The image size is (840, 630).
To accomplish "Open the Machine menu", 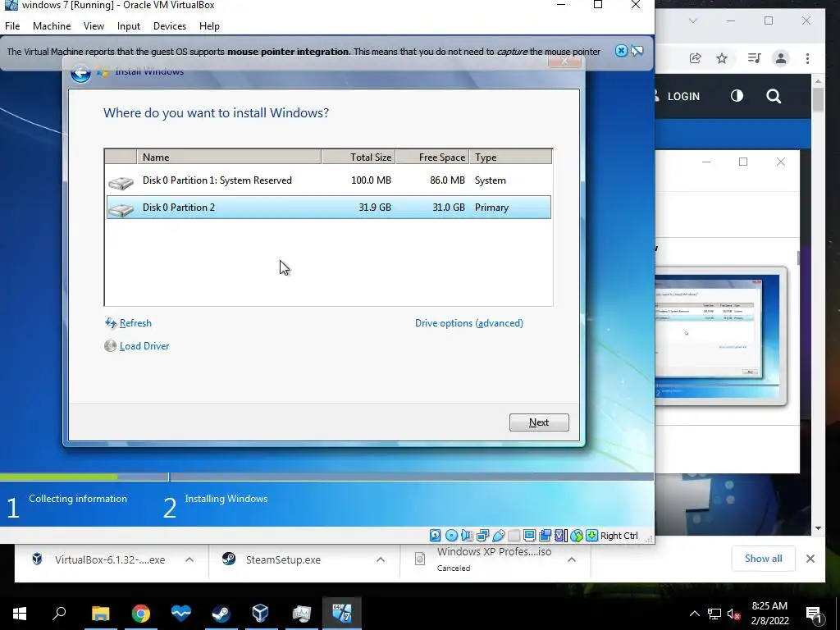I will coord(52,26).
